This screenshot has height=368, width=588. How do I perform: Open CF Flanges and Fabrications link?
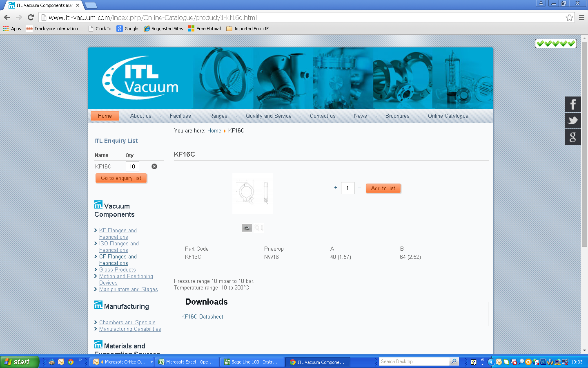pos(118,260)
